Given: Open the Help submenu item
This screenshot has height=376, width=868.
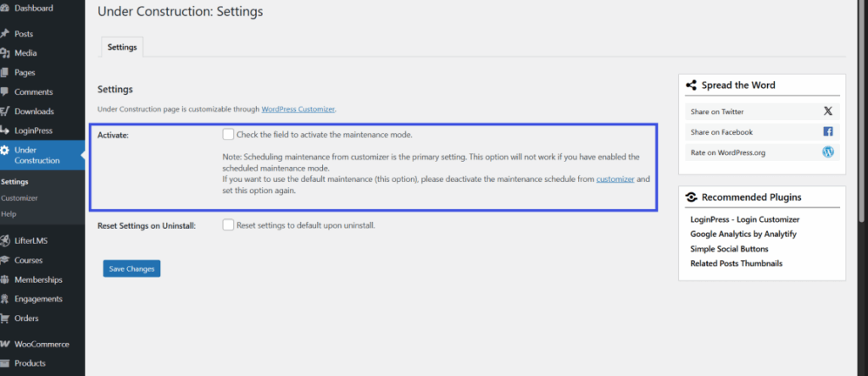Looking at the screenshot, I should [x=8, y=213].
